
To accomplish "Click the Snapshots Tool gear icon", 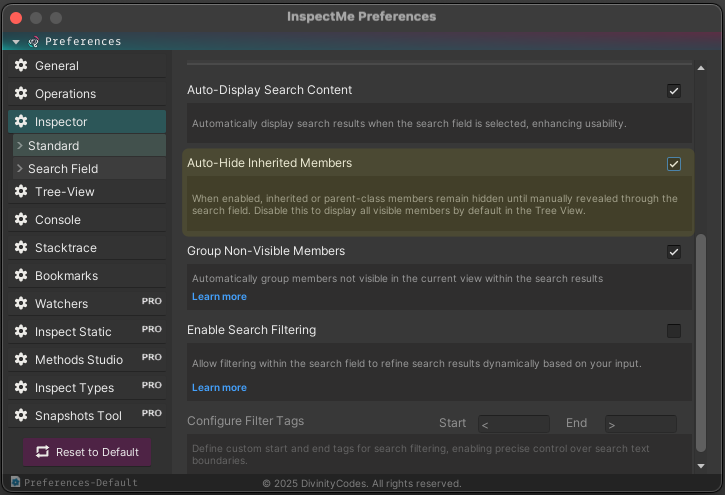I will 20,416.
